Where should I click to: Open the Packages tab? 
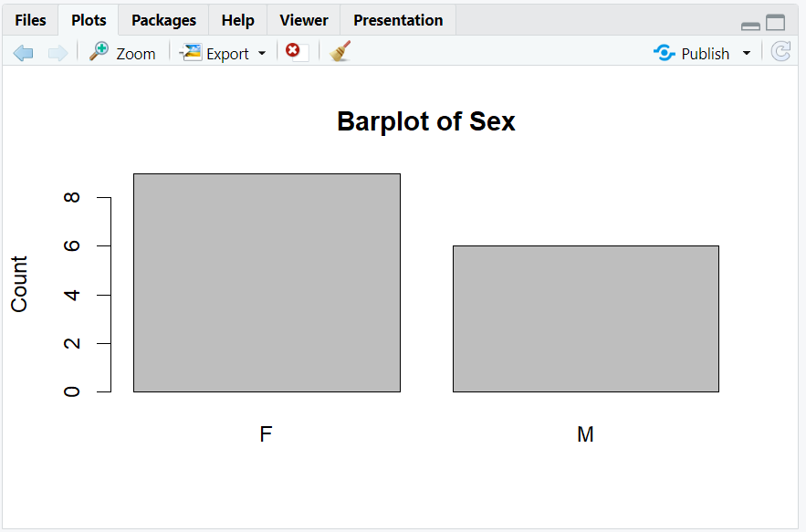click(x=162, y=19)
